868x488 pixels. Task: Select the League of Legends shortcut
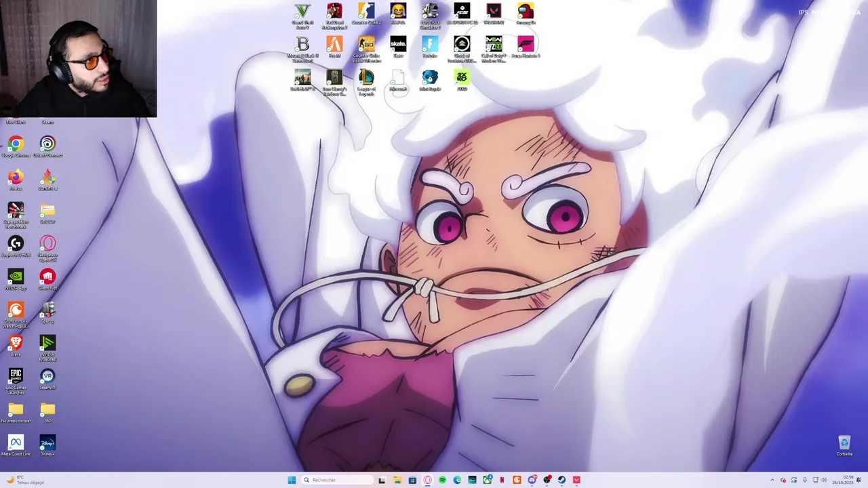(x=366, y=82)
